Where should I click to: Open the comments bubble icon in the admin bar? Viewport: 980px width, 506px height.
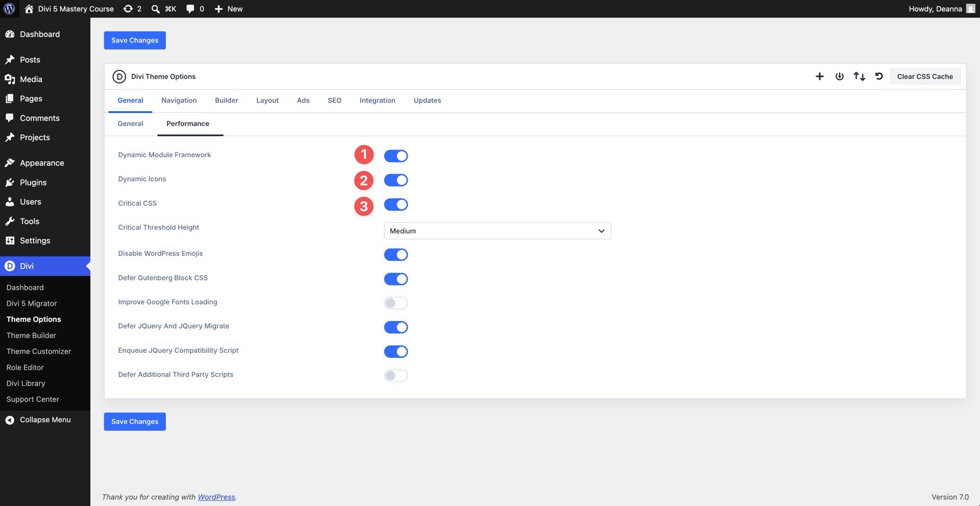[x=190, y=9]
